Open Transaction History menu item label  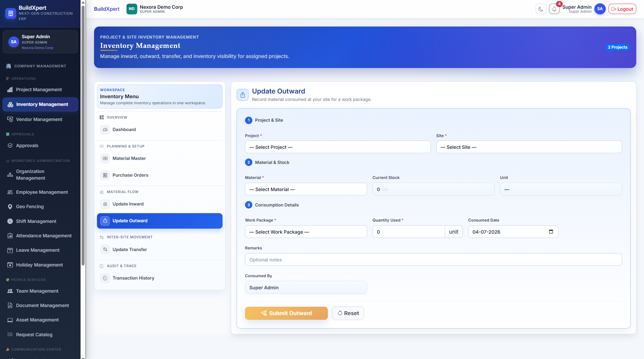[133, 278]
